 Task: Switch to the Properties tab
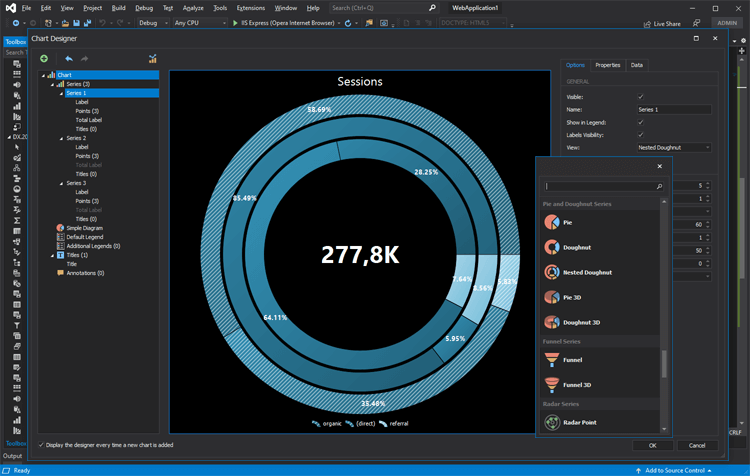[x=607, y=65]
